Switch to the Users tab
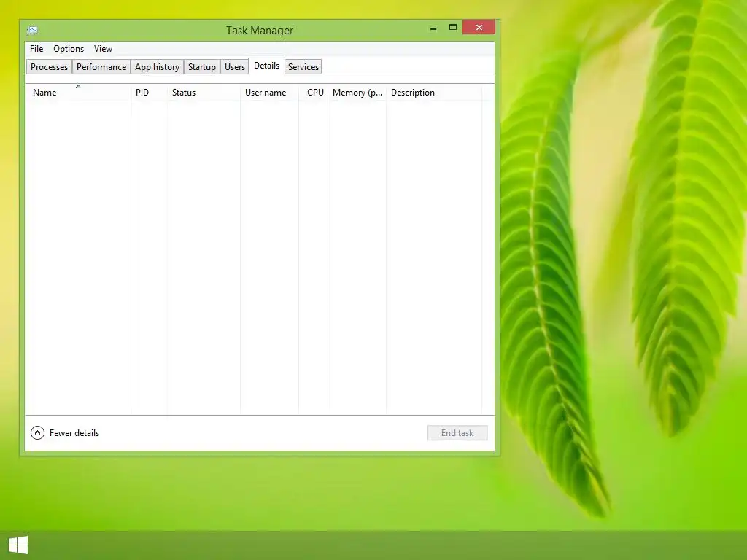747x560 pixels. click(x=235, y=66)
